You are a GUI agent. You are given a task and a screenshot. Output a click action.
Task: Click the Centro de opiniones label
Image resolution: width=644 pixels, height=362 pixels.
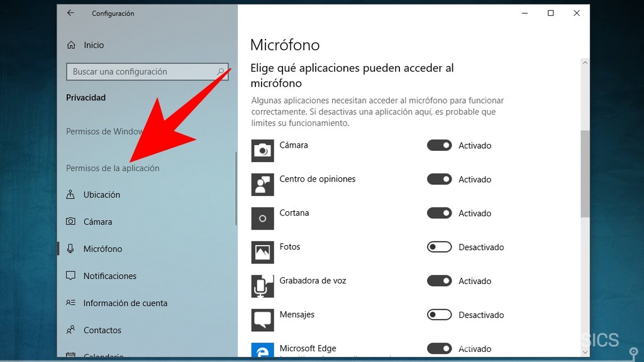click(x=318, y=179)
